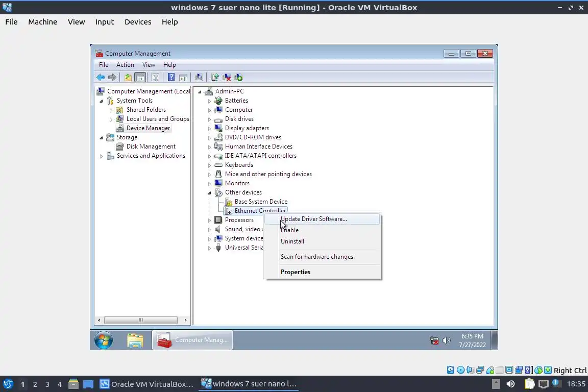Expand the Disk drives category
The image size is (588, 392).
point(209,119)
